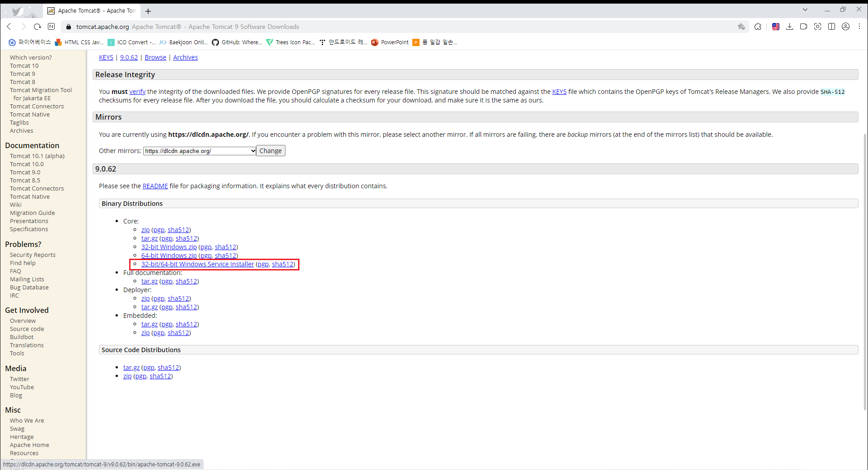Image resolution: width=868 pixels, height=470 pixels.
Task: Download the Core zip distribution
Action: 145,230
